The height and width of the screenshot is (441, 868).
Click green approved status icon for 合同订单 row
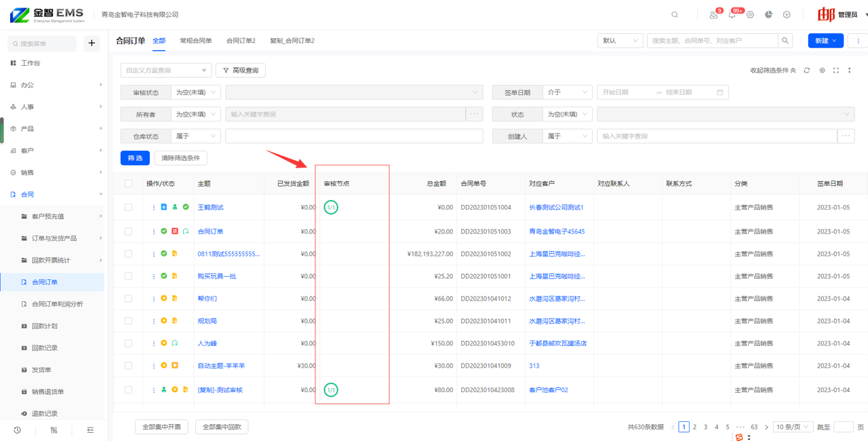163,231
